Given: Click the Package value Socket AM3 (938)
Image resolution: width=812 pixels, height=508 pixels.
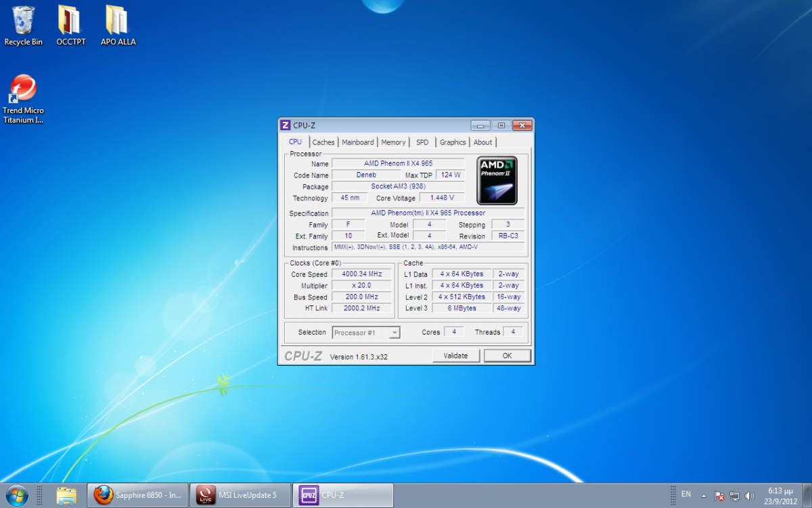Looking at the screenshot, I should click(398, 186).
